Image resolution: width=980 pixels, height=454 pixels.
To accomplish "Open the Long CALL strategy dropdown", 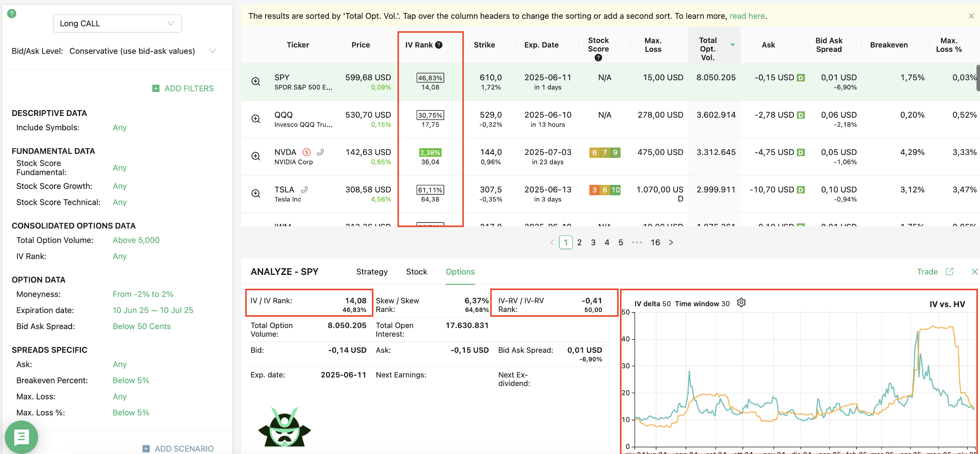I will [117, 23].
